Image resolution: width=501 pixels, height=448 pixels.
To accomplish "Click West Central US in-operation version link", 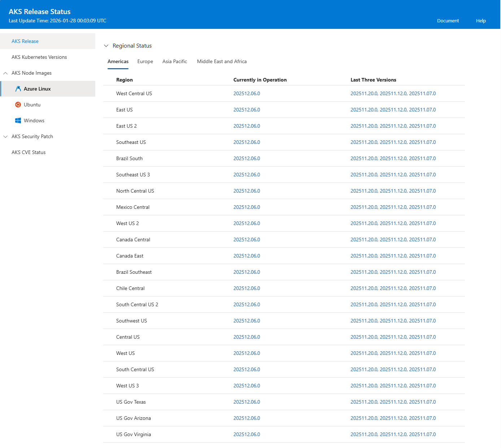I will point(247,93).
